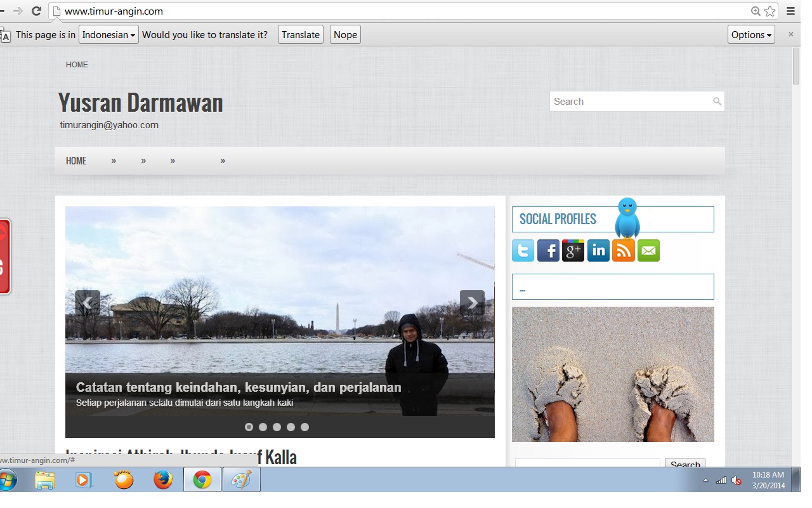Select the first slideshow dot indicator
Screen dimensions: 812x508
[x=249, y=427]
